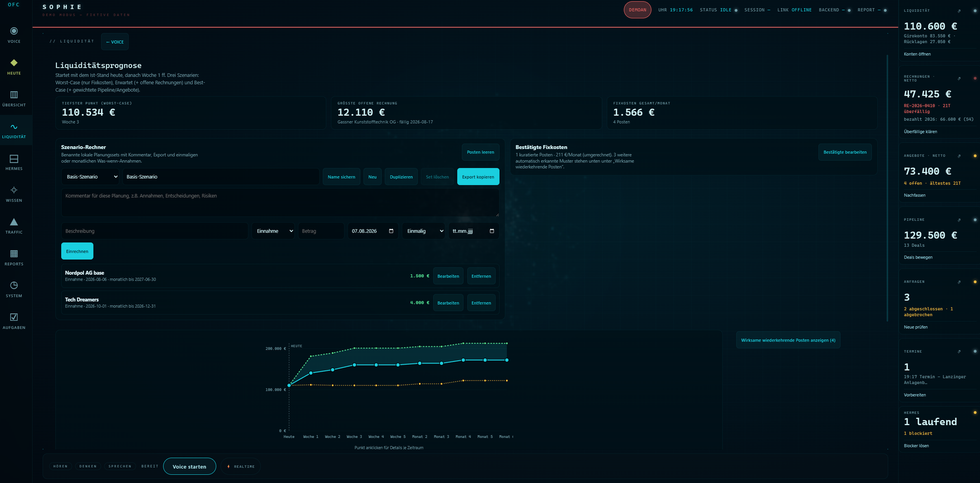The width and height of the screenshot is (980, 483).
Task: Click the Woche 1 point on the green best-case line
Action: click(311, 356)
